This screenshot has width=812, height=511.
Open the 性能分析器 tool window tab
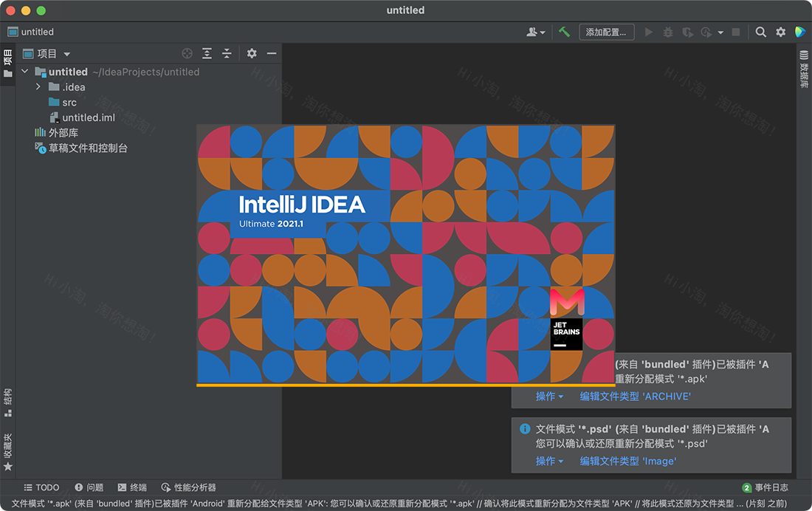[x=188, y=487]
